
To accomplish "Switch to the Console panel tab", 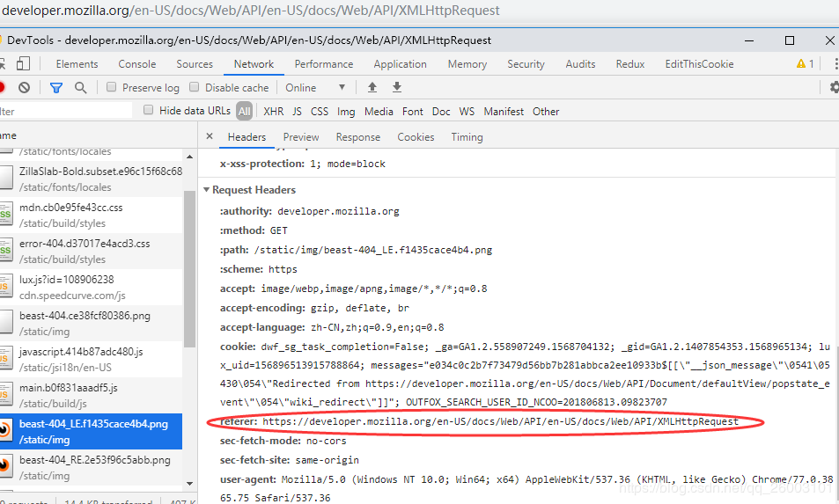I will [136, 64].
